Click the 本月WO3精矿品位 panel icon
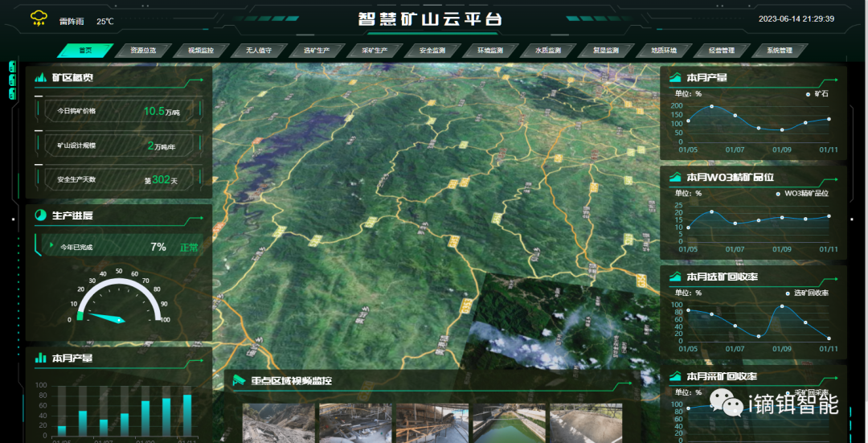 [675, 177]
